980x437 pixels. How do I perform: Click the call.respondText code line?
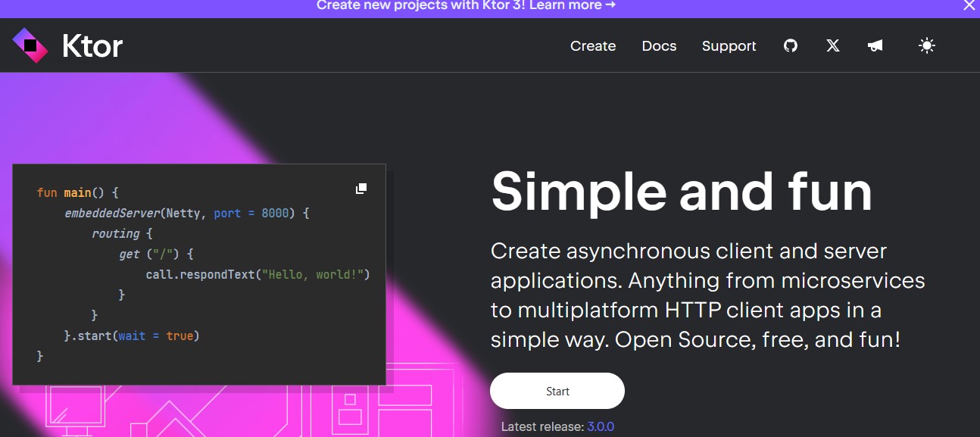257,274
